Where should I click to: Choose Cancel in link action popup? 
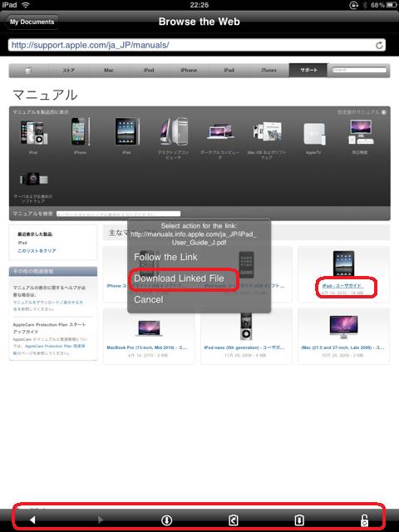pos(149,299)
